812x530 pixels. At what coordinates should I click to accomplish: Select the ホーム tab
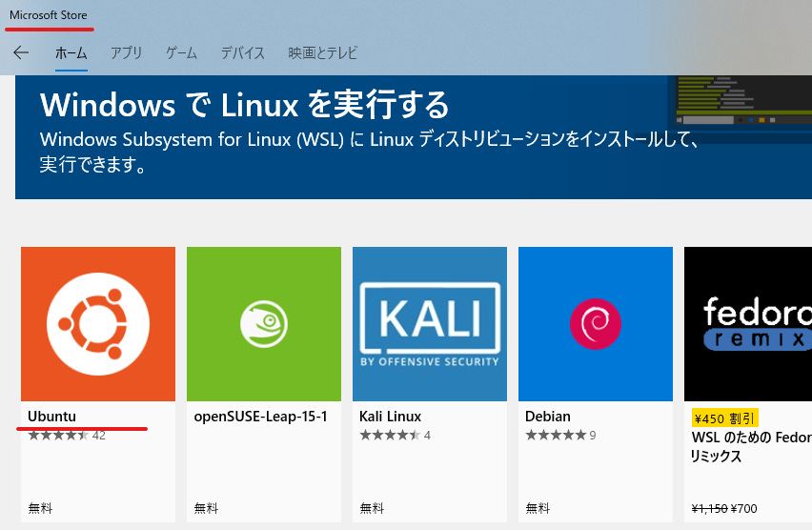[x=71, y=52]
